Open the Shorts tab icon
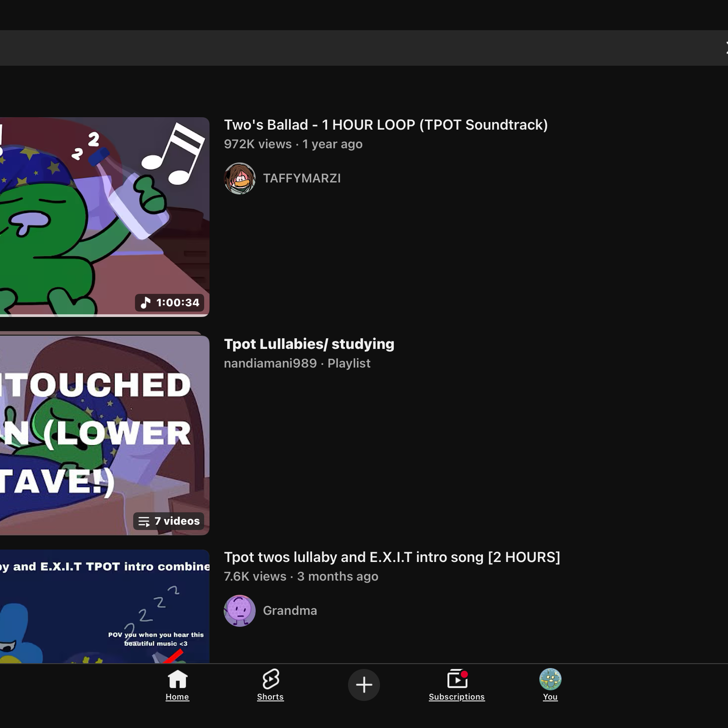Screen dimensions: 728x728 270,679
